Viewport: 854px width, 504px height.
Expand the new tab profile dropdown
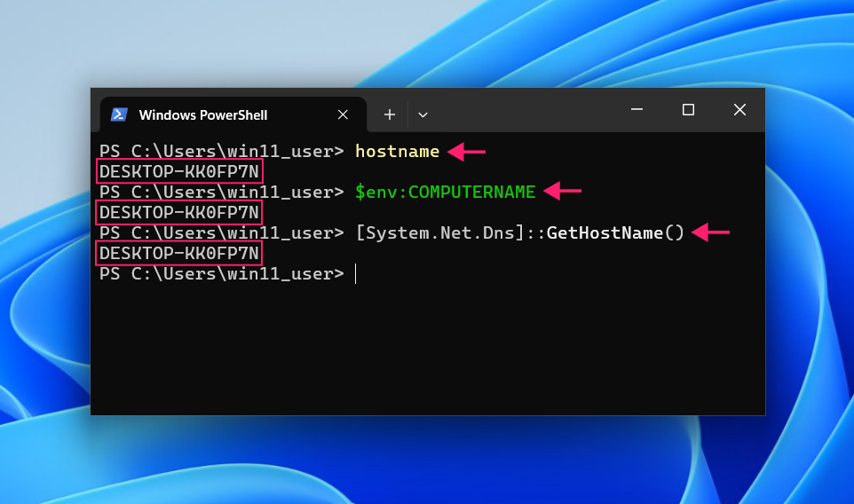(x=423, y=114)
